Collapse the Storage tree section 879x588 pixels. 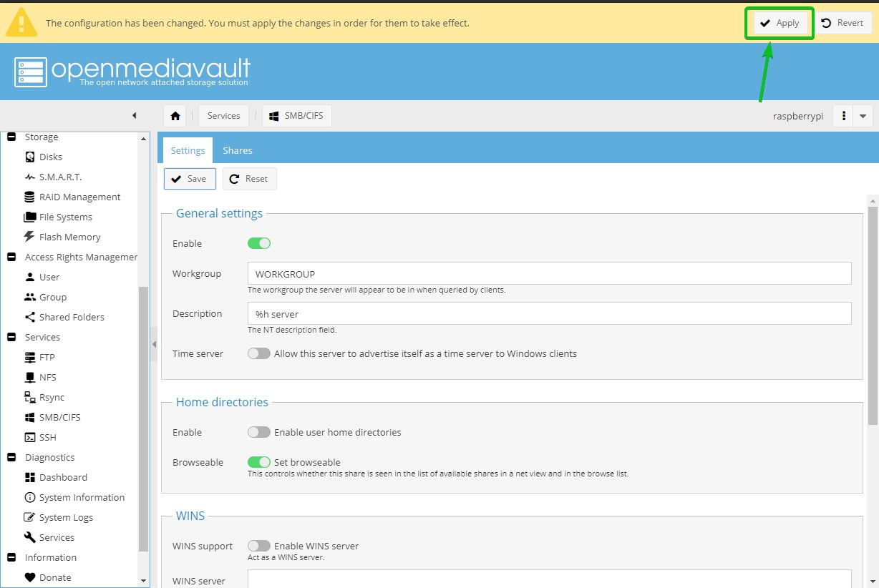tap(11, 137)
